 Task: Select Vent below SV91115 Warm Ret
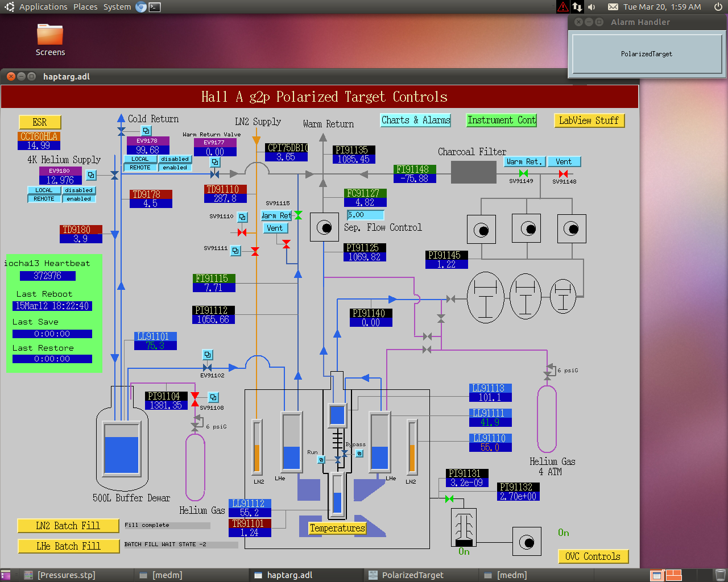(x=275, y=228)
